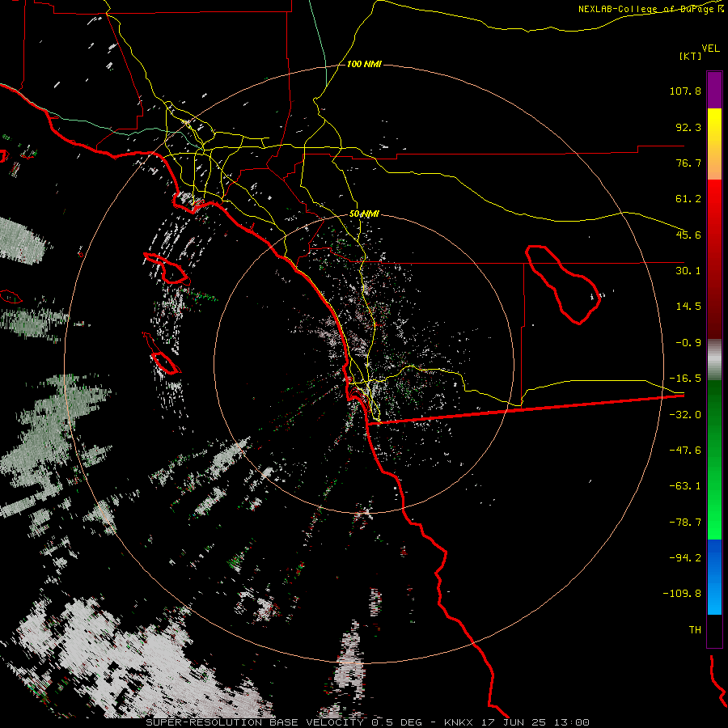The image size is (728, 728).
Task: Click the VEL legend title
Action: 710,49
